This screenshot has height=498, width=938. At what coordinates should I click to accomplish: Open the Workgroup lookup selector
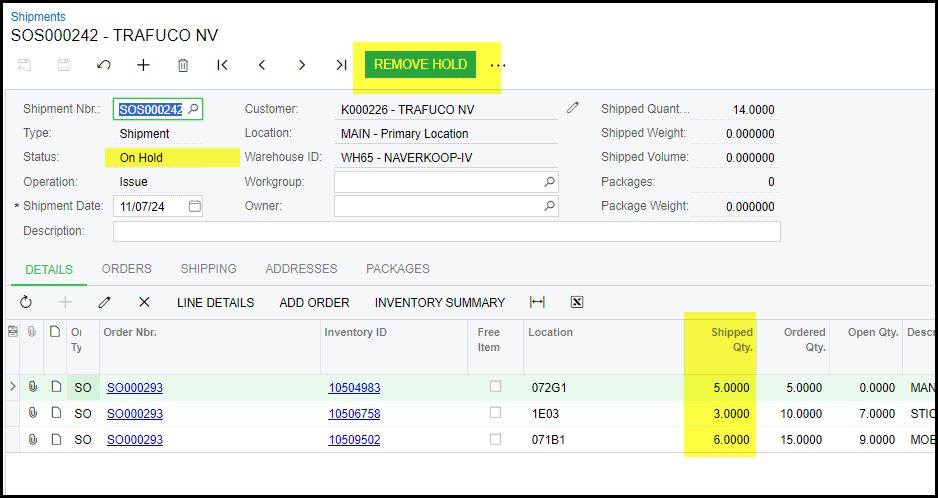coord(549,182)
